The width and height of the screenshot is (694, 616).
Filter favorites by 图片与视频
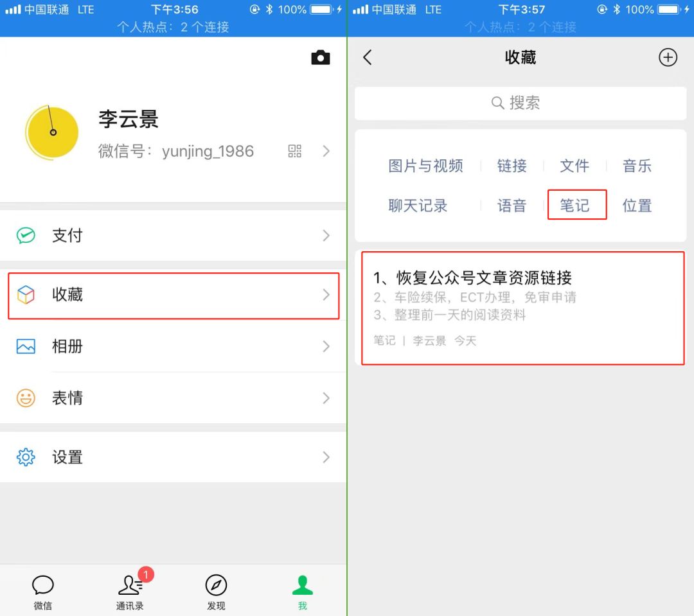pyautogui.click(x=426, y=166)
